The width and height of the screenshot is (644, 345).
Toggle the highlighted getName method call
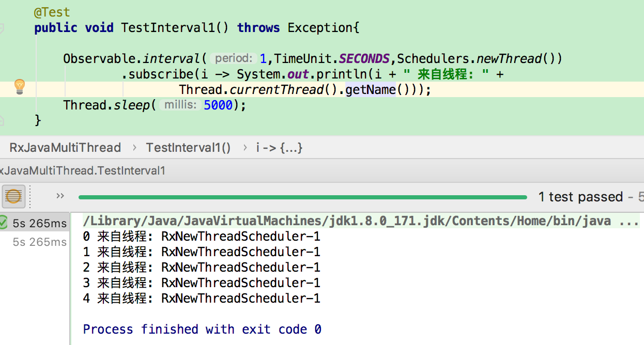point(370,89)
